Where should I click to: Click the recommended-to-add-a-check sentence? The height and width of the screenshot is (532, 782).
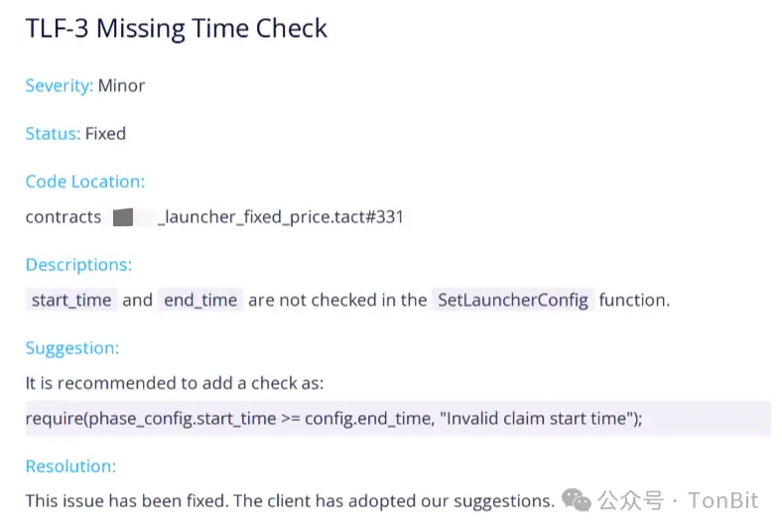(175, 383)
